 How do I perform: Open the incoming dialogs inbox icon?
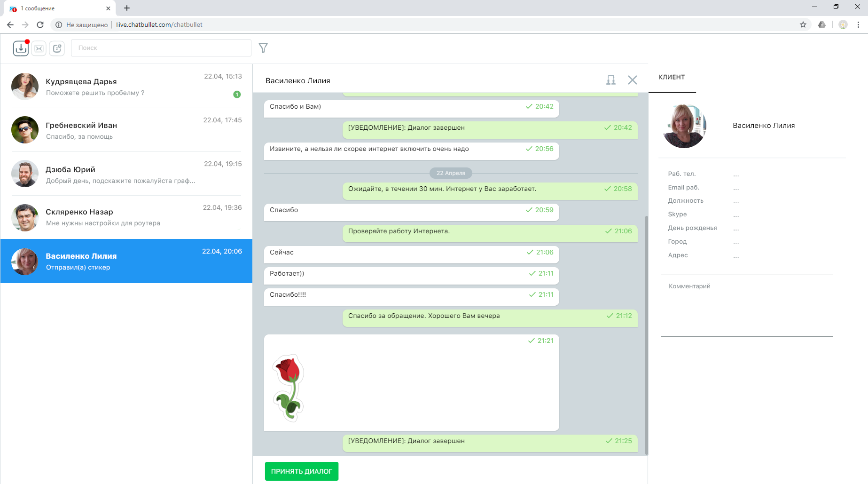[x=21, y=48]
